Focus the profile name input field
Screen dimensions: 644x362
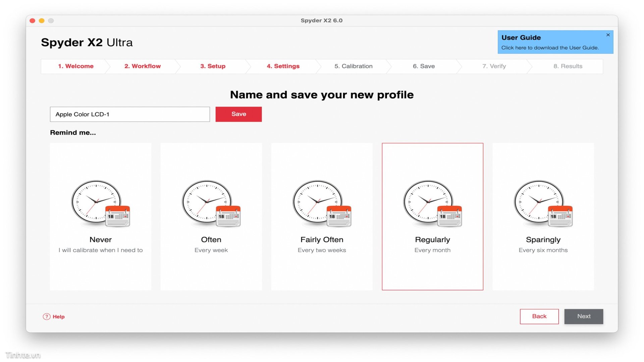click(130, 114)
